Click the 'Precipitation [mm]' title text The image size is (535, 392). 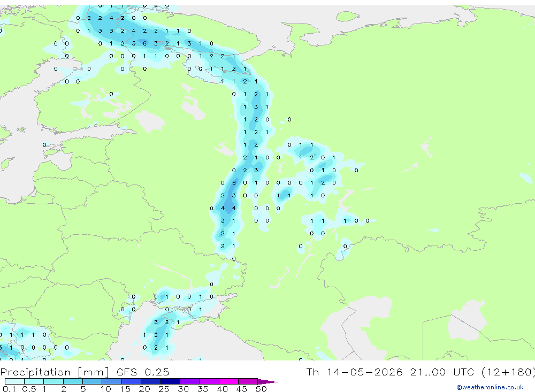coord(55,372)
